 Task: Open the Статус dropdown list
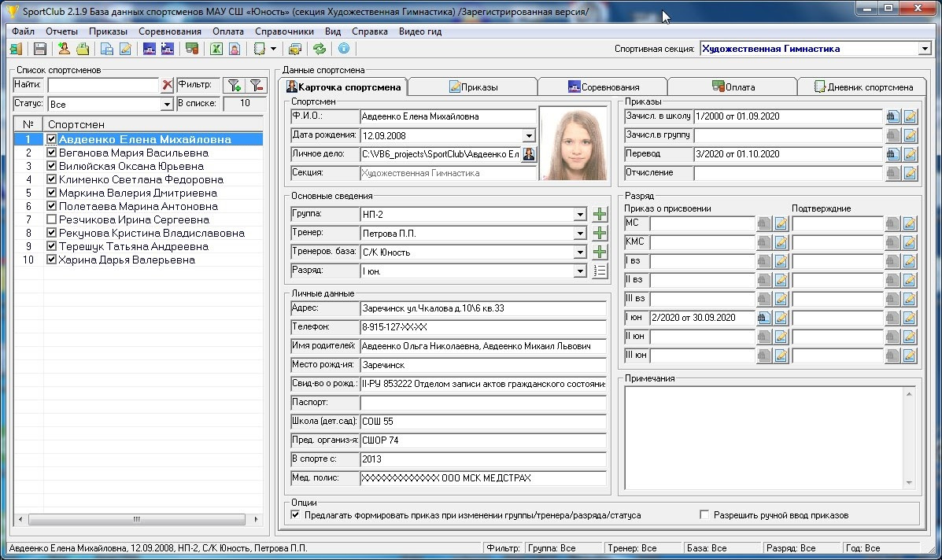coord(167,105)
